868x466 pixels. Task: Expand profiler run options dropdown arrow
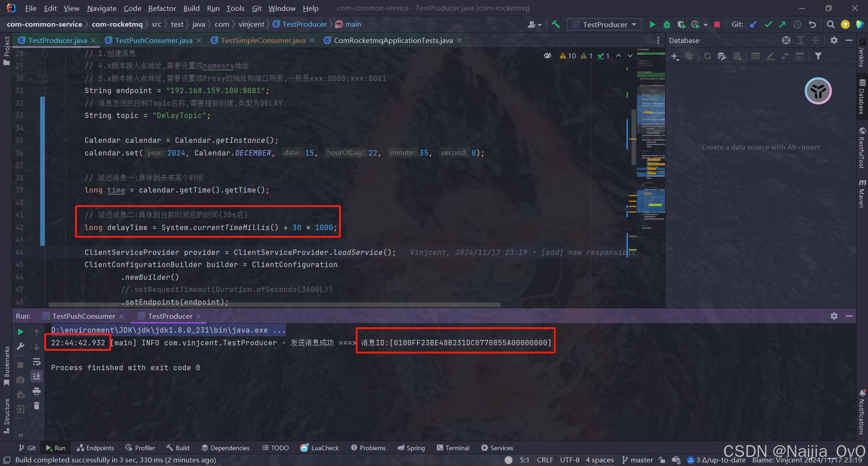(x=706, y=25)
